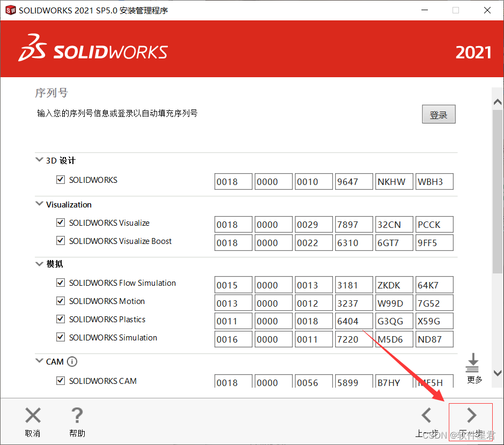Image resolution: width=504 pixels, height=445 pixels.
Task: Click Plastics serial field containing G3QG
Action: tap(394, 321)
